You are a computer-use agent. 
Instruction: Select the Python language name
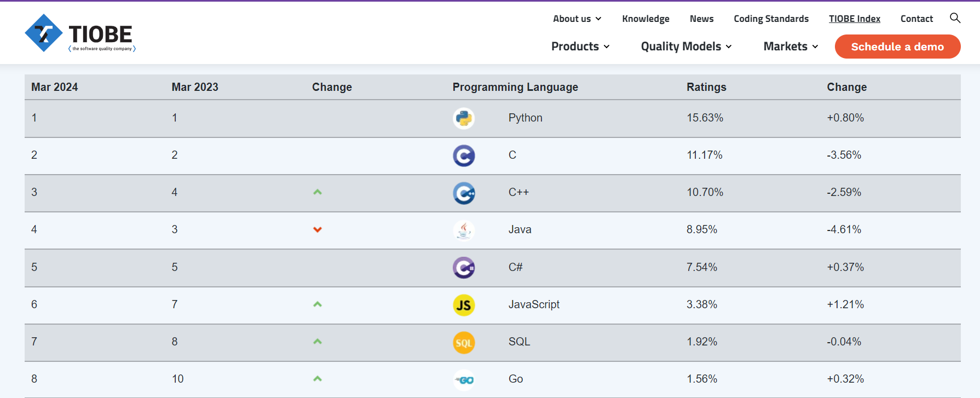[x=525, y=118]
